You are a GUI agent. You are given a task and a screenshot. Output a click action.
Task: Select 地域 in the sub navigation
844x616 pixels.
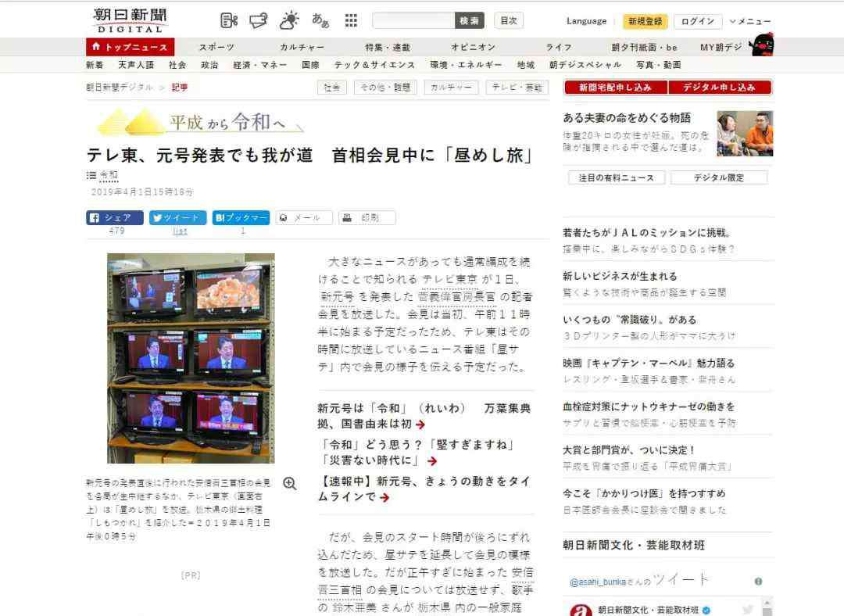coord(526,65)
